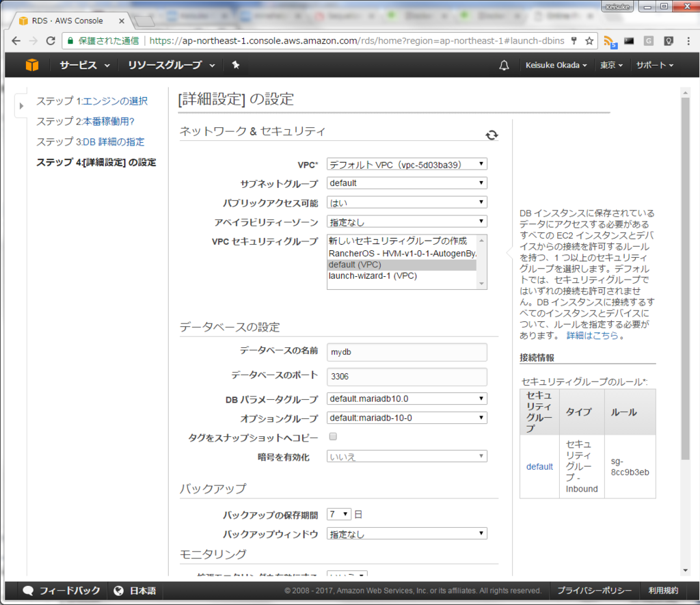Click the database name field
700x605 pixels.
point(407,352)
